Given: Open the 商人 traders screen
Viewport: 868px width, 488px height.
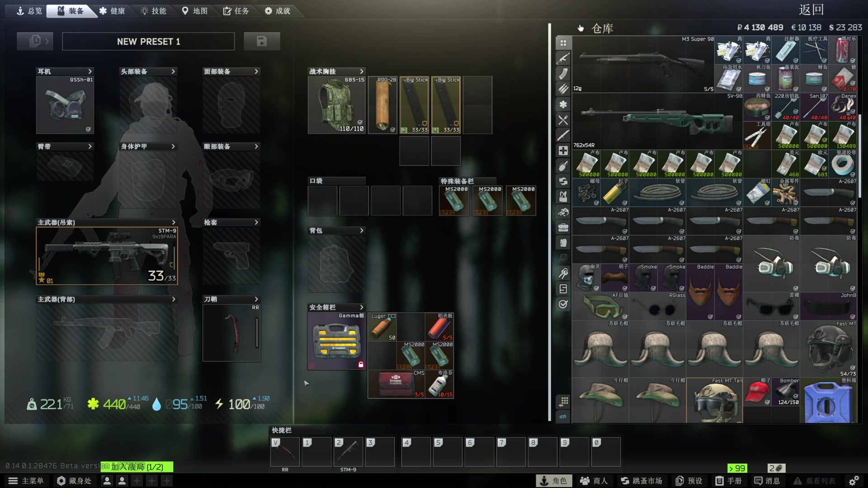Looking at the screenshot, I should point(594,481).
